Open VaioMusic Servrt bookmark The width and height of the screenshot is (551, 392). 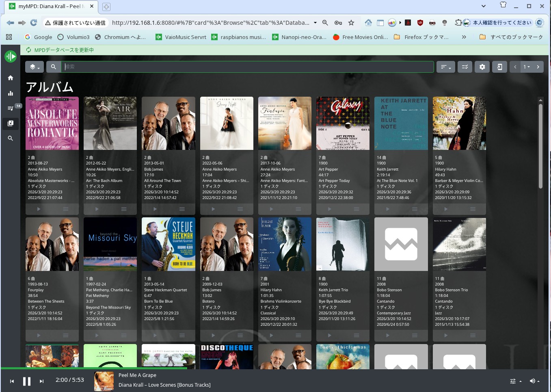(x=181, y=37)
